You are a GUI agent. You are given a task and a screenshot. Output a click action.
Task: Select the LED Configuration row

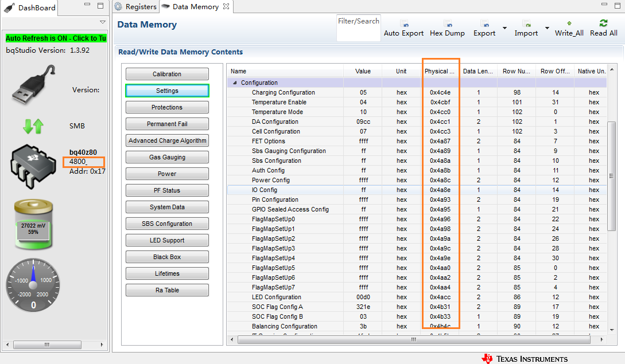click(417, 297)
